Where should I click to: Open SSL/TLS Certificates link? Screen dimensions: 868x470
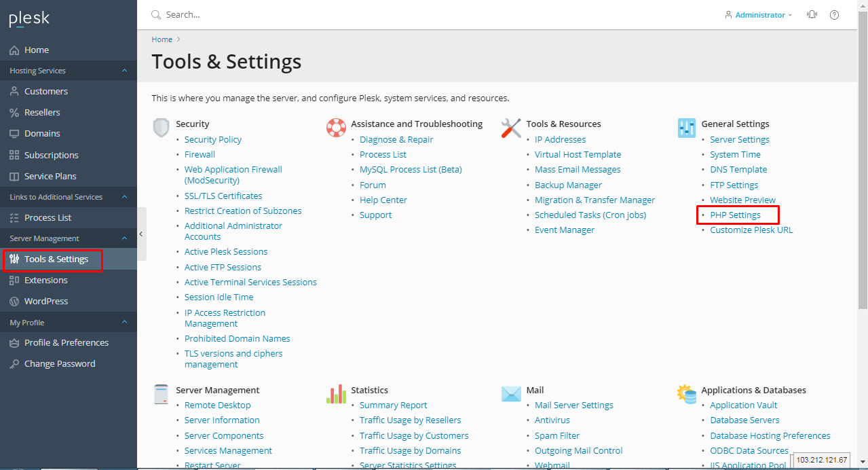pos(223,196)
